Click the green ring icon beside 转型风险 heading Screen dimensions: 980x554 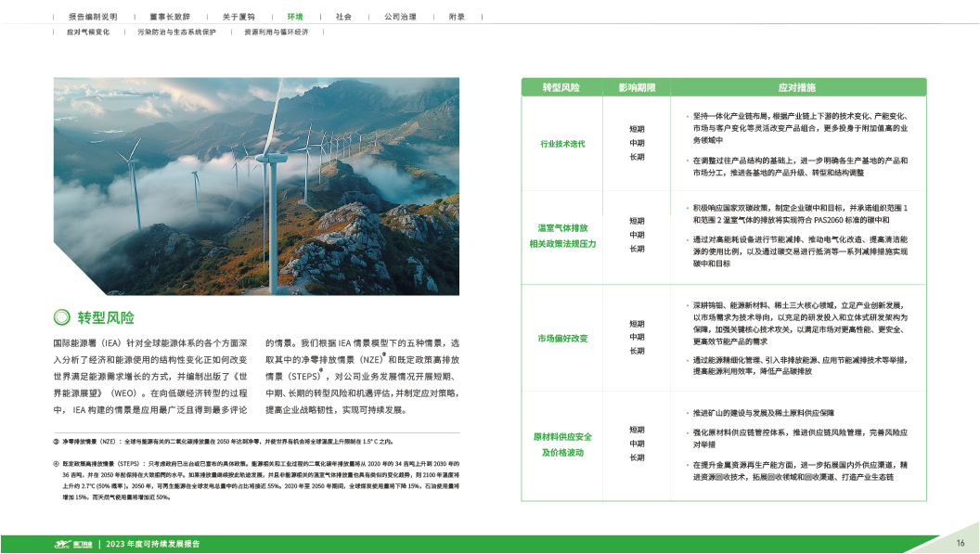pyautogui.click(x=62, y=316)
